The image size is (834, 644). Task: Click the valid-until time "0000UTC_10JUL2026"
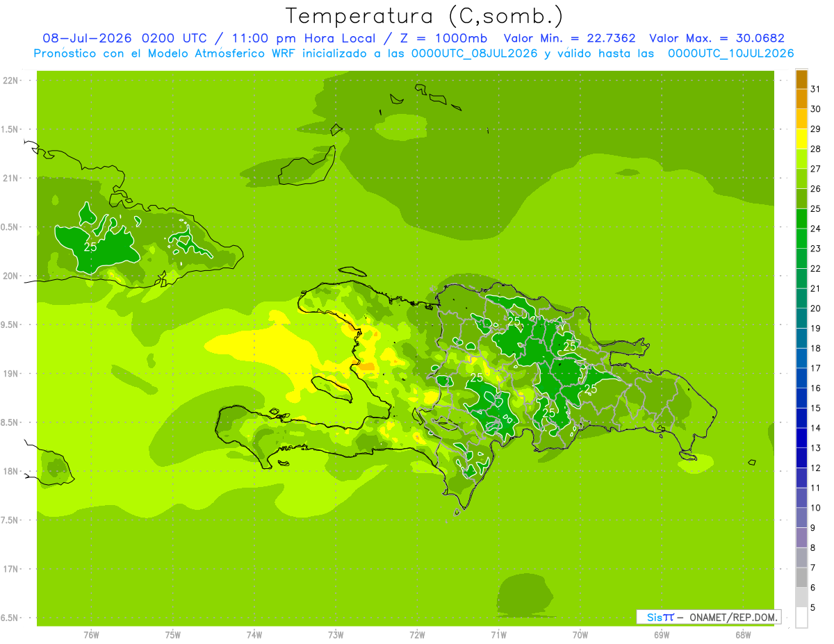point(730,53)
